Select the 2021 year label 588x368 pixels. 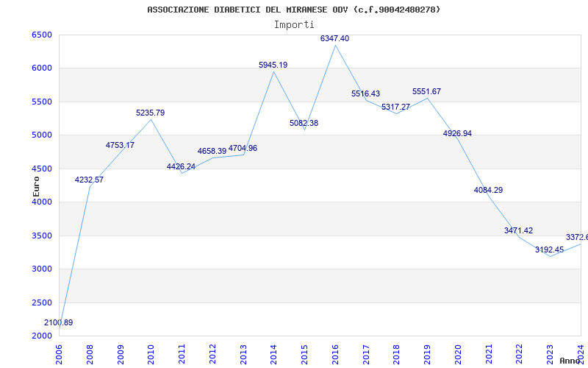[489, 355]
